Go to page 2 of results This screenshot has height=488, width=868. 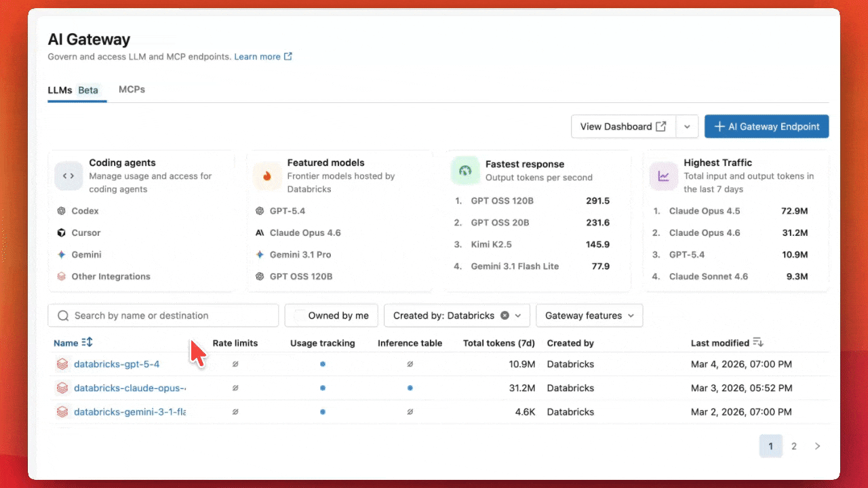[794, 446]
